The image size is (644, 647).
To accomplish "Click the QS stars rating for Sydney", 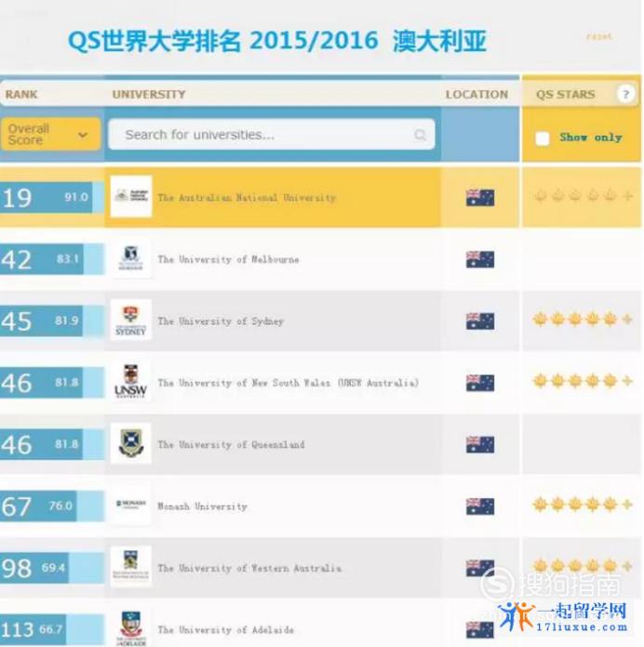I will click(583, 319).
